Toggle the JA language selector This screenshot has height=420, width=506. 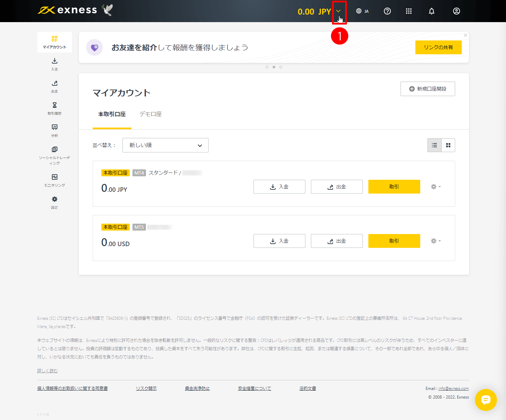362,11
